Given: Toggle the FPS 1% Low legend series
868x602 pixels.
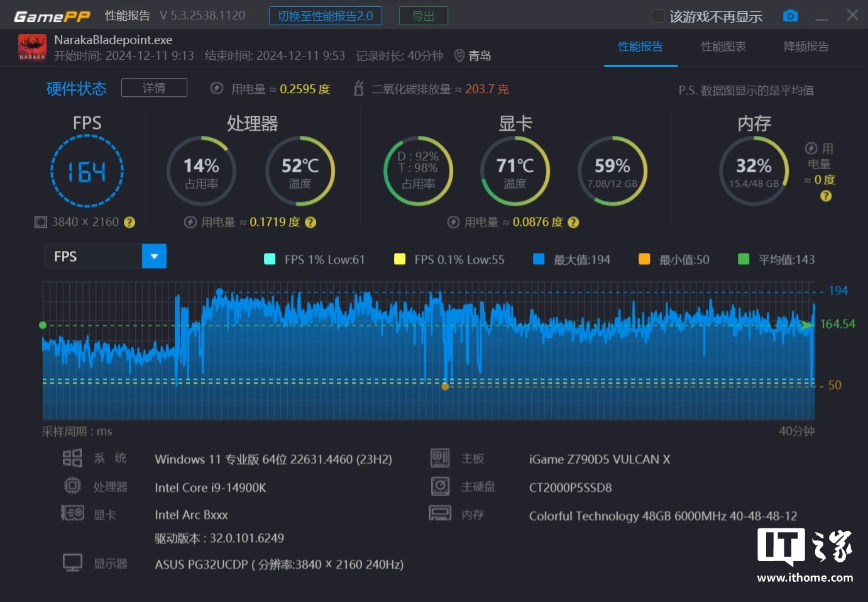Looking at the screenshot, I should tap(270, 259).
